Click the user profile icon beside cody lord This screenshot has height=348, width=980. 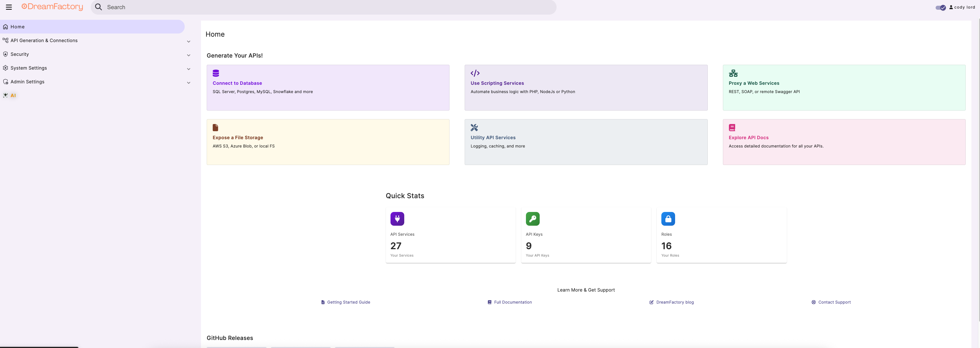[x=951, y=7]
